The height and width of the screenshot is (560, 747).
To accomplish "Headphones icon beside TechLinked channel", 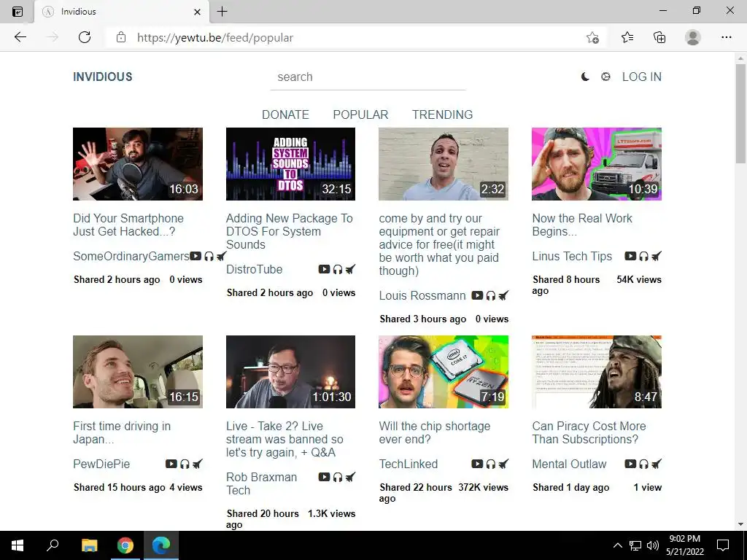I will [491, 464].
